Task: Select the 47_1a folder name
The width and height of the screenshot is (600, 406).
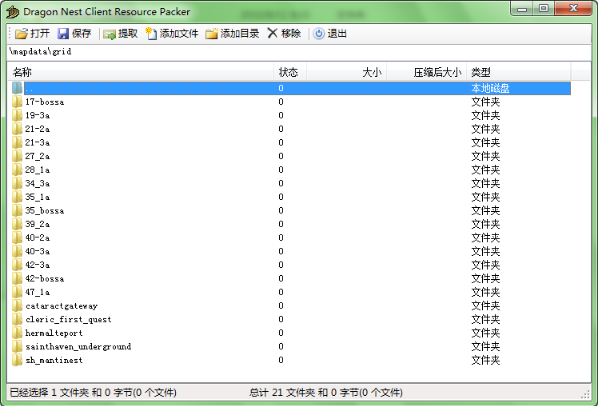Action: (x=38, y=292)
